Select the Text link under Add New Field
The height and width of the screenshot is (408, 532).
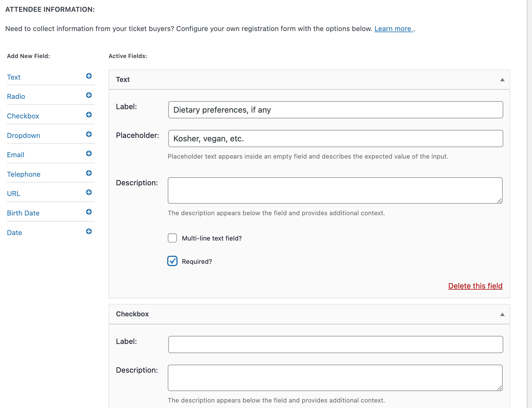tap(14, 77)
